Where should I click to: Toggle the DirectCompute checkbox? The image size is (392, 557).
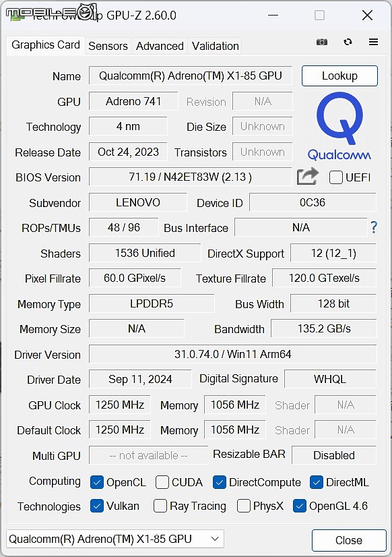click(219, 482)
